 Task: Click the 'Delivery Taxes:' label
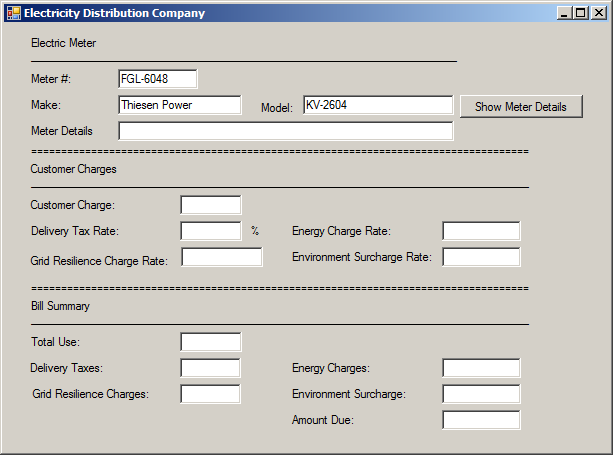point(66,368)
